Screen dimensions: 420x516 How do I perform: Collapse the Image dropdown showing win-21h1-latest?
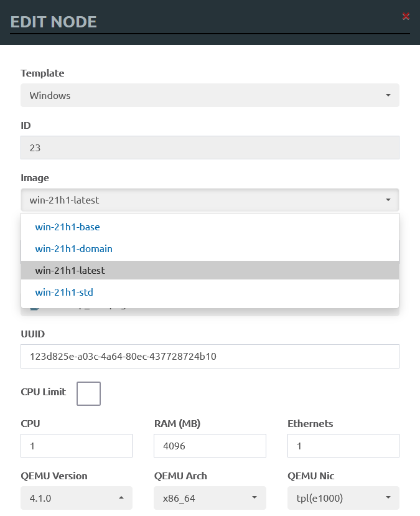[210, 200]
